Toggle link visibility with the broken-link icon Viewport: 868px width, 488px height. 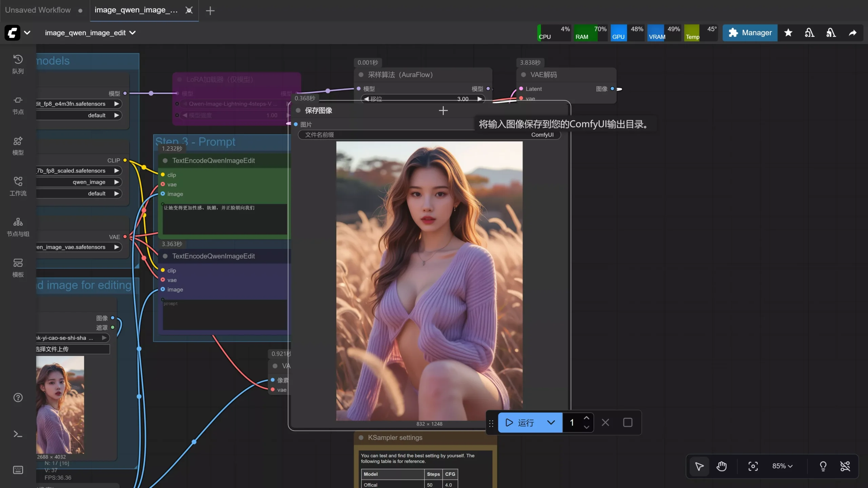pos(846,466)
